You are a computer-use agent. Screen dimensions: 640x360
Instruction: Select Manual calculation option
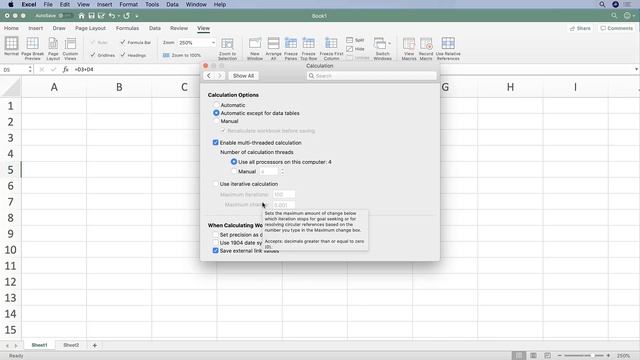click(x=216, y=121)
